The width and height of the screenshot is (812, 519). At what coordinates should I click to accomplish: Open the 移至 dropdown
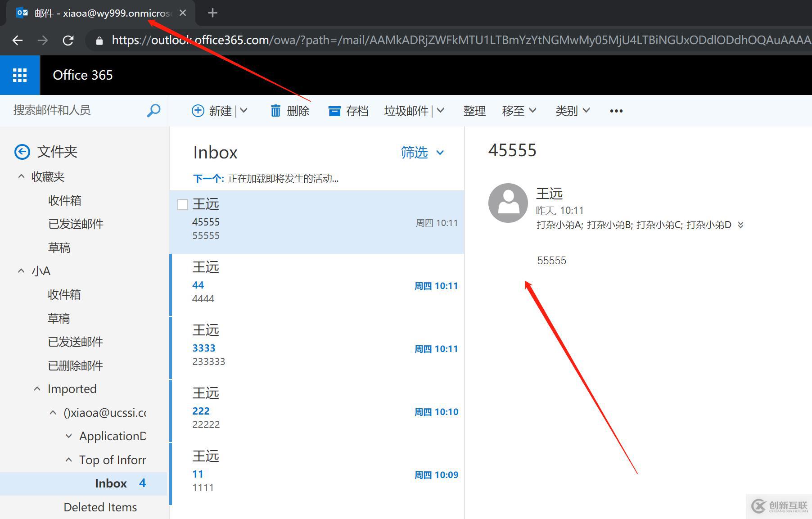click(x=519, y=111)
